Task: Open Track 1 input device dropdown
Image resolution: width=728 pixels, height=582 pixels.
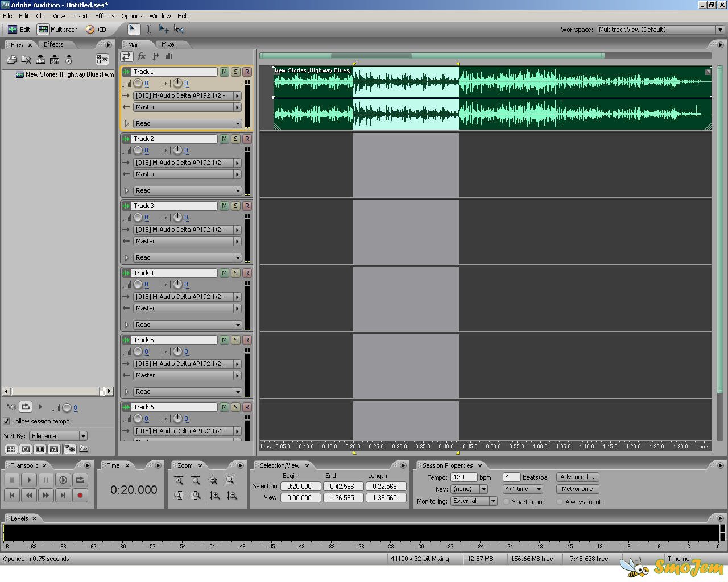Action: (x=187, y=95)
